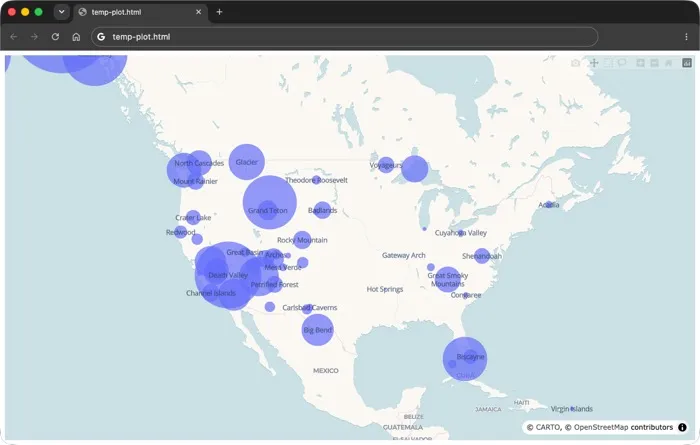Click the Google icon in address bar

click(101, 37)
